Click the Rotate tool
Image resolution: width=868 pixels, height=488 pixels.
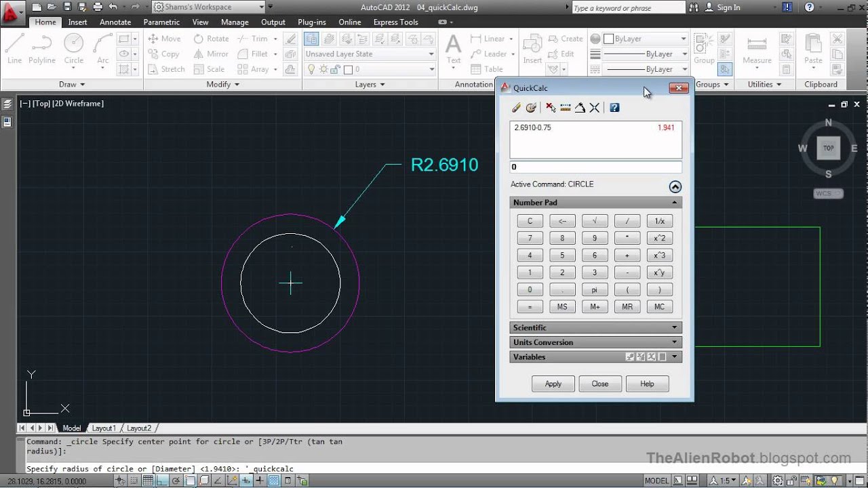211,39
